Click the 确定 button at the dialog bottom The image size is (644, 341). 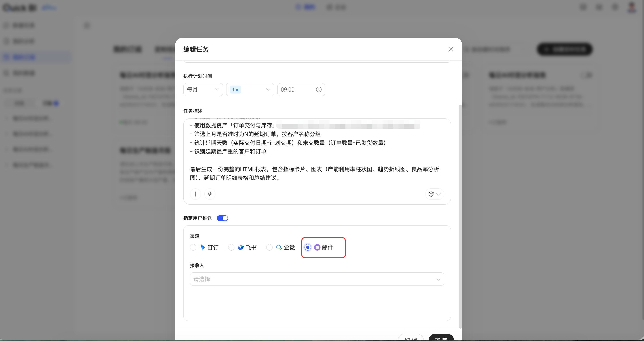click(441, 337)
